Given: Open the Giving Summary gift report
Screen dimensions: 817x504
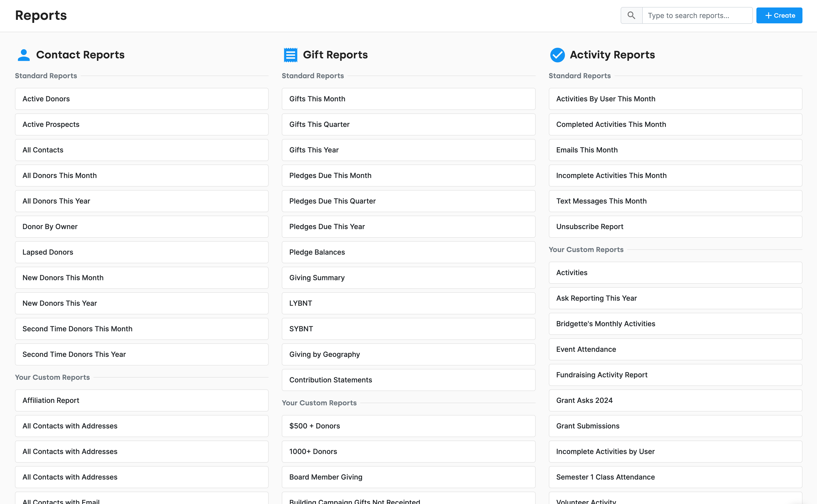Looking at the screenshot, I should [408, 277].
